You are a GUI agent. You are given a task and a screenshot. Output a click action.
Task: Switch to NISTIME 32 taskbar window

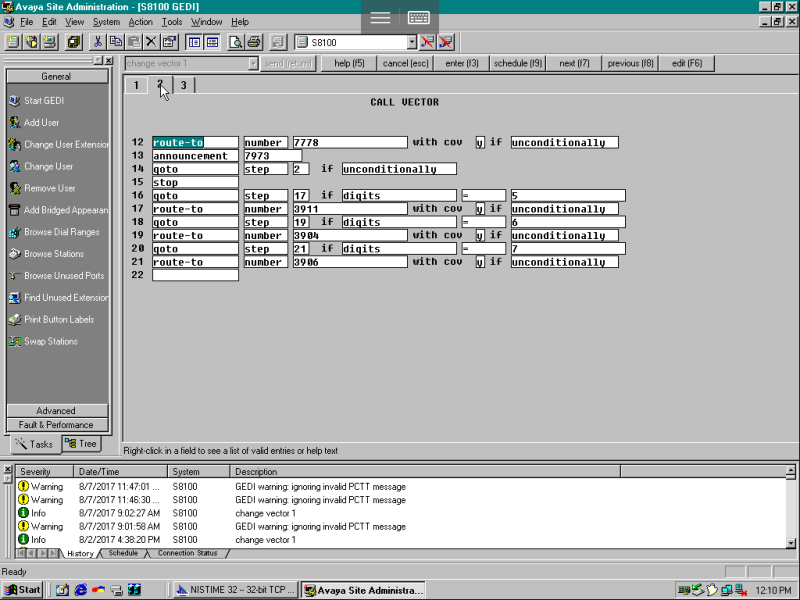tap(235, 590)
